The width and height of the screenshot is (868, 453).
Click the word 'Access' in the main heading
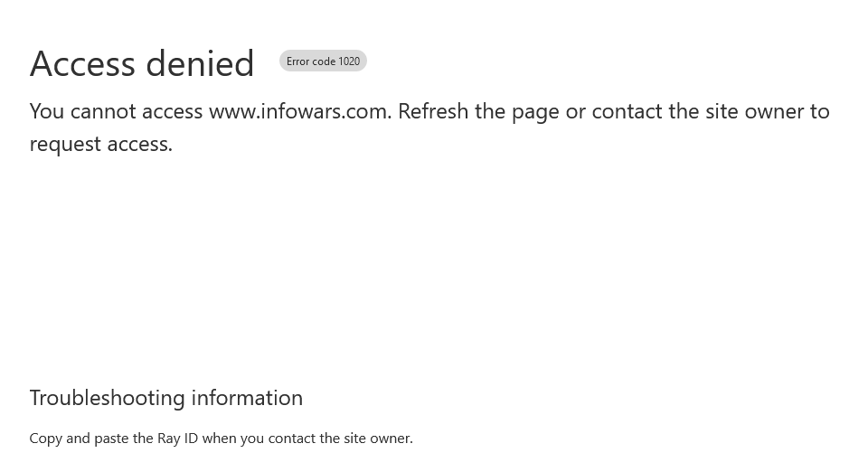tap(82, 63)
